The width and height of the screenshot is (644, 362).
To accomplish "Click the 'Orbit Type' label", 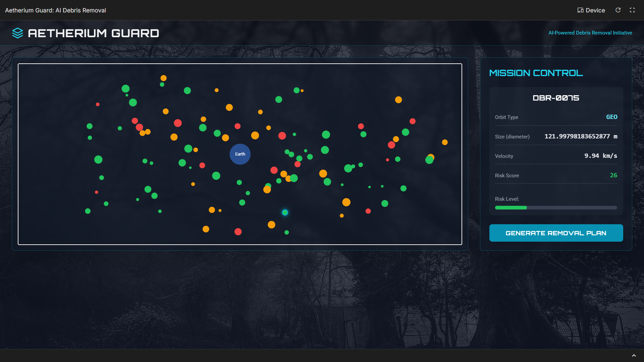I will pos(506,117).
